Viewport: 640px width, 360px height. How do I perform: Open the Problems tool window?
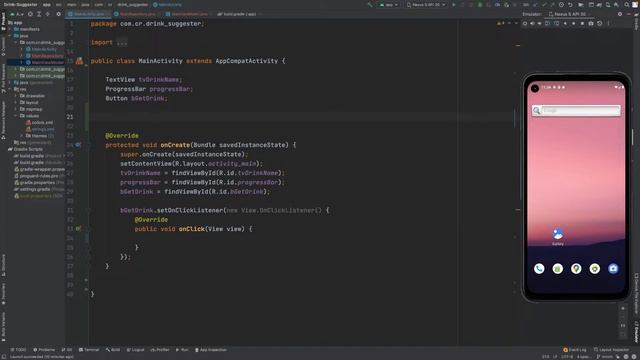[x=44, y=350]
